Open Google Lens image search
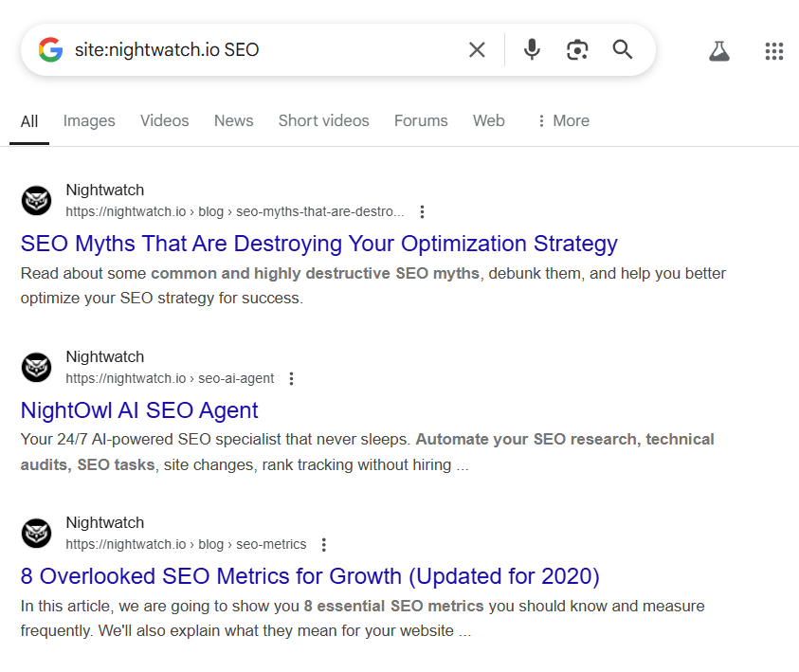This screenshot has height=672, width=799. pos(577,49)
